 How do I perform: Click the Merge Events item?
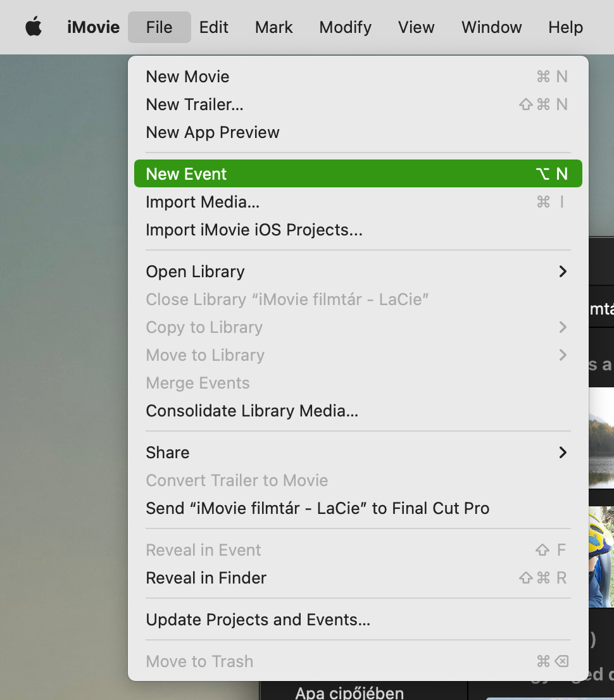(358, 383)
